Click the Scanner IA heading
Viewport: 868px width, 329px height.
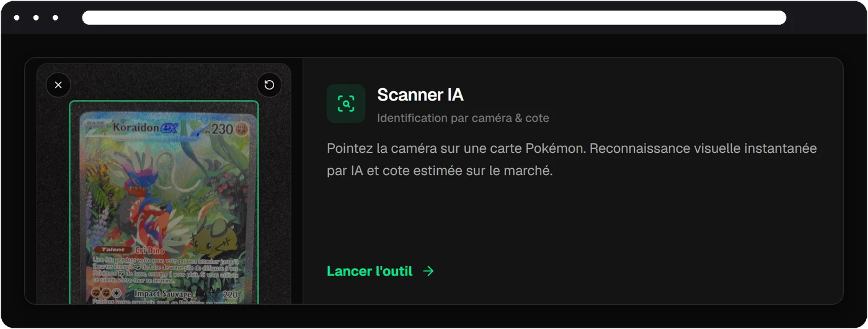[420, 95]
